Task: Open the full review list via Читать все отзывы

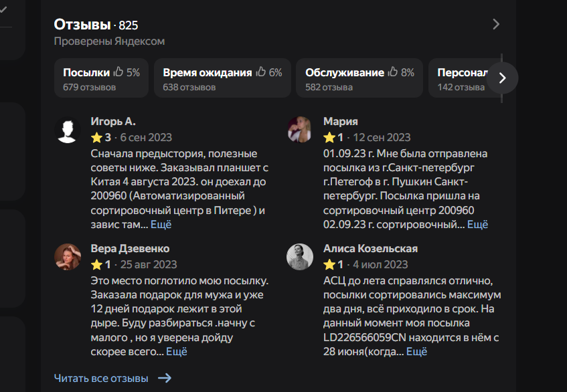Action: [x=103, y=377]
